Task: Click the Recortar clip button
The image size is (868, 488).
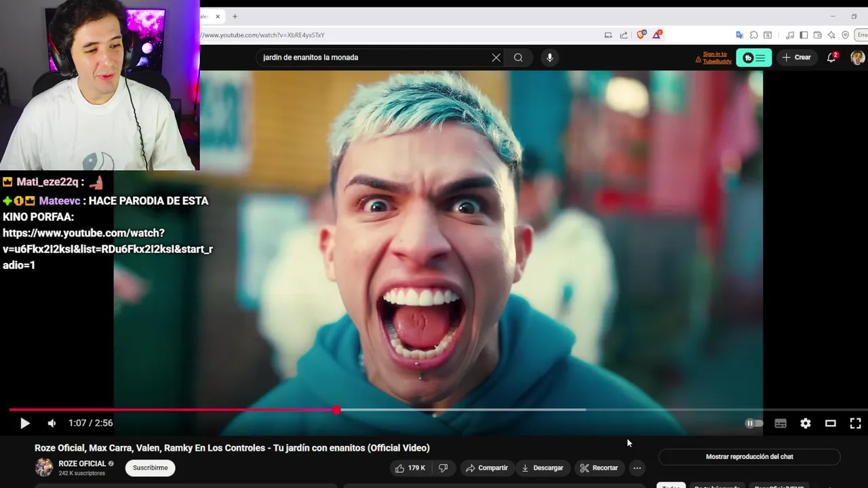Action: click(x=599, y=468)
